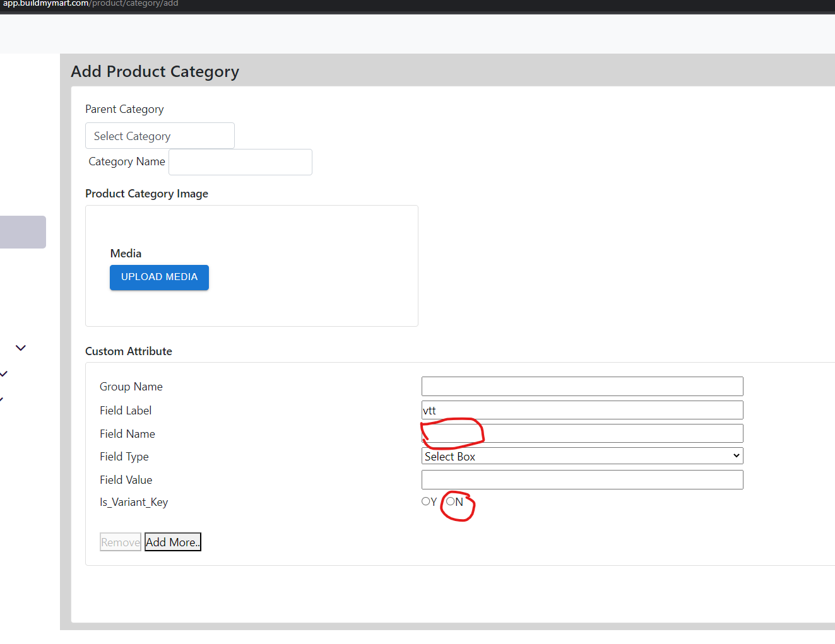Select the N radio for Is_Variant_Key
Viewport: 835px width, 644px height.
click(451, 501)
